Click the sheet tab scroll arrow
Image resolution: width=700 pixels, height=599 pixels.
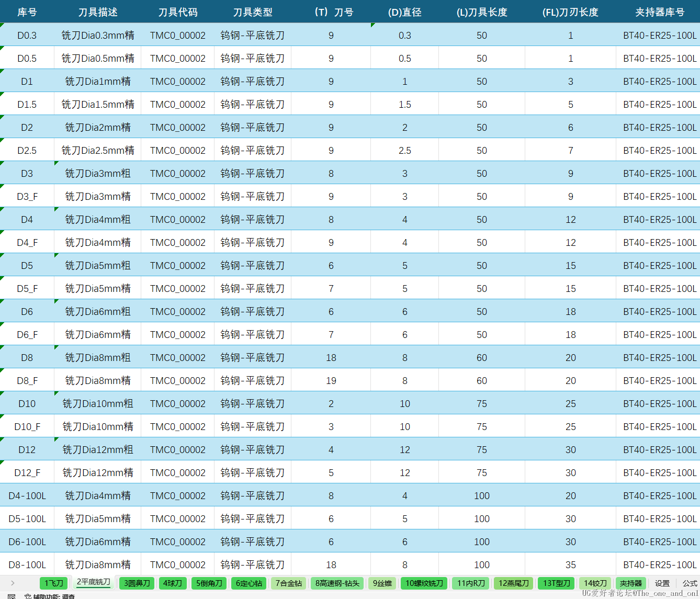pyautogui.click(x=13, y=583)
